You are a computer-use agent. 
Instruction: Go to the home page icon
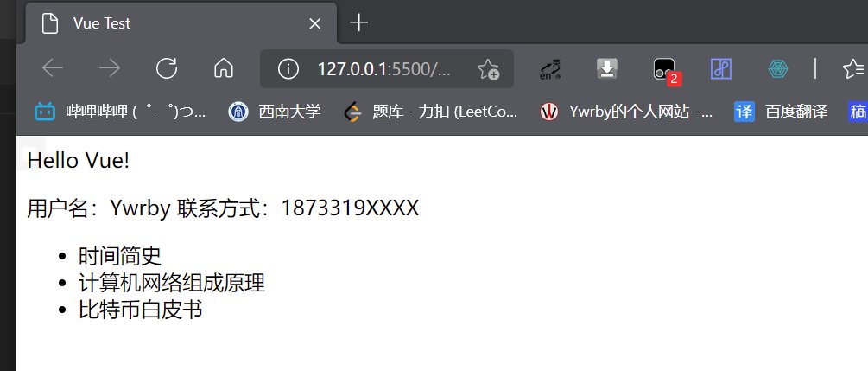[x=224, y=69]
